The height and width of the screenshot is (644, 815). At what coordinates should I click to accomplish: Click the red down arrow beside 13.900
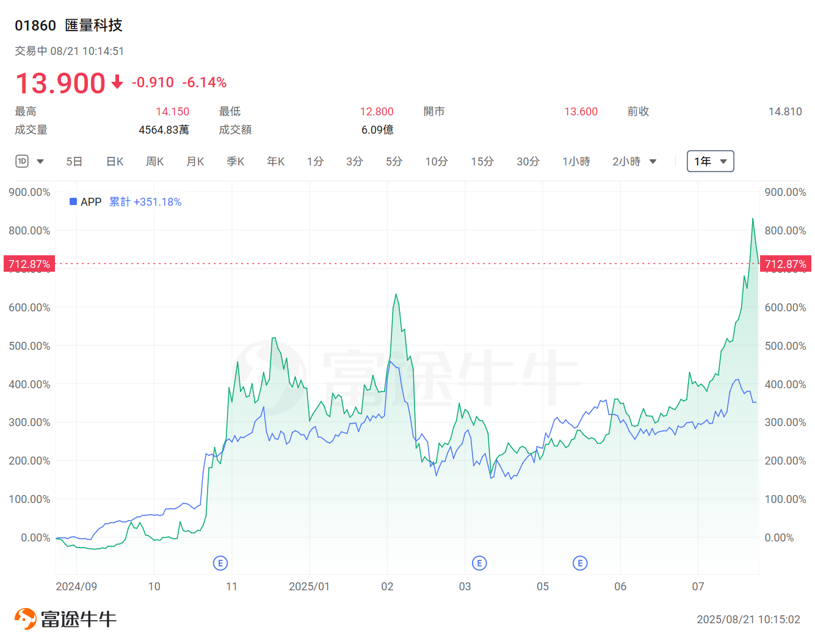[x=116, y=83]
